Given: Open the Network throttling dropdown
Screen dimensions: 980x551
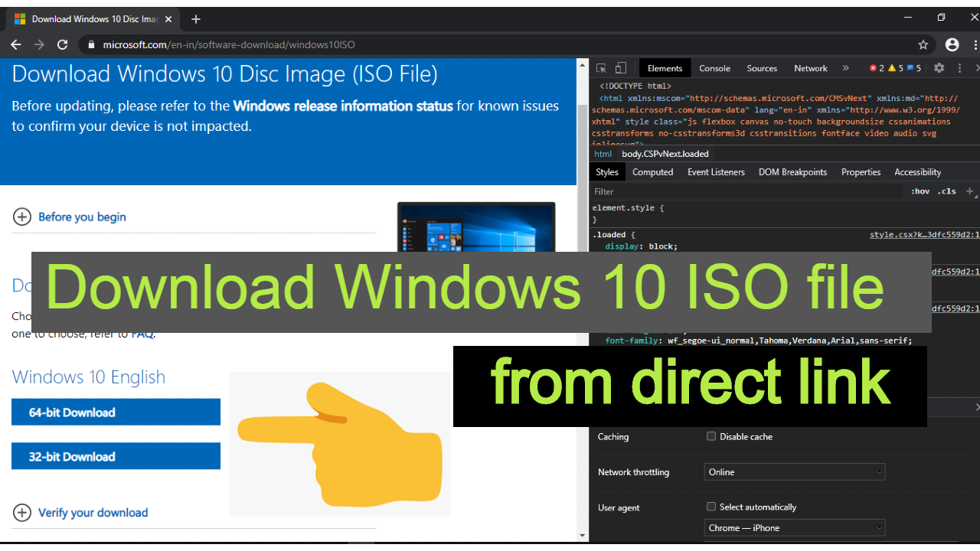Looking at the screenshot, I should pyautogui.click(x=794, y=471).
